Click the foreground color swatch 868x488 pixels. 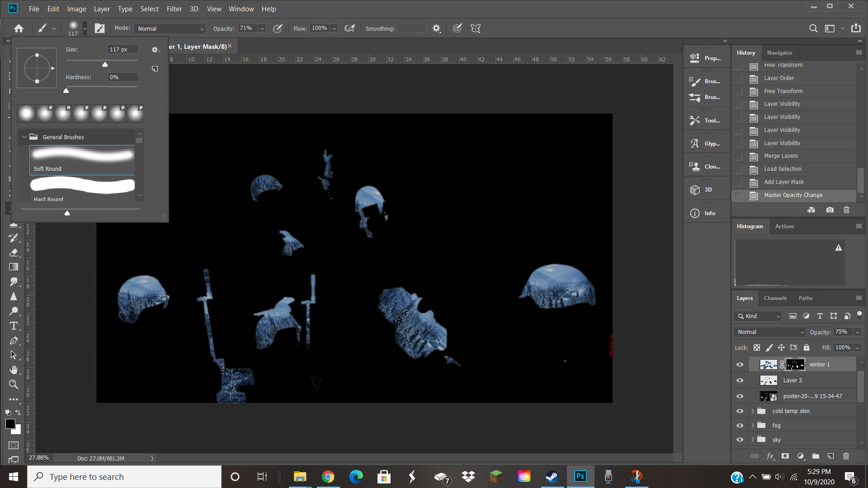click(10, 424)
